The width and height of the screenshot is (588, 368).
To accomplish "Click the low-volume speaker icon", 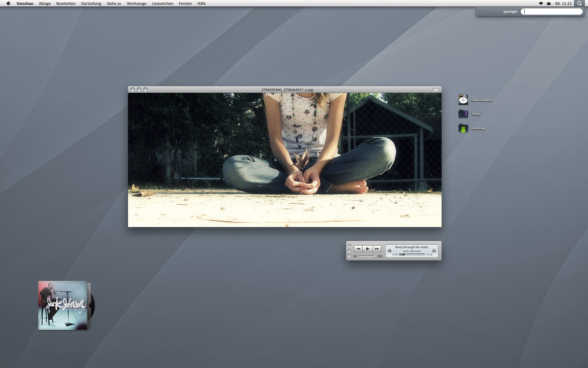I will [355, 256].
